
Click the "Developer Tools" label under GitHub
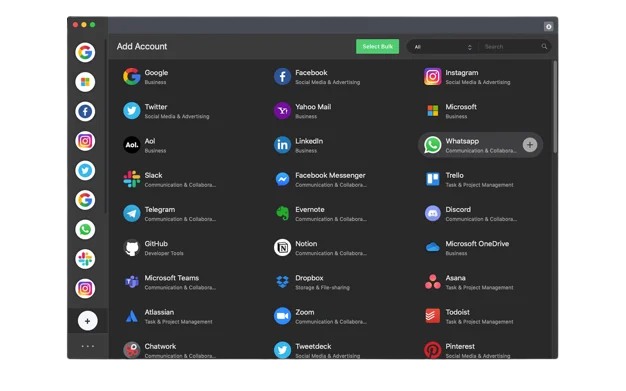pos(164,253)
